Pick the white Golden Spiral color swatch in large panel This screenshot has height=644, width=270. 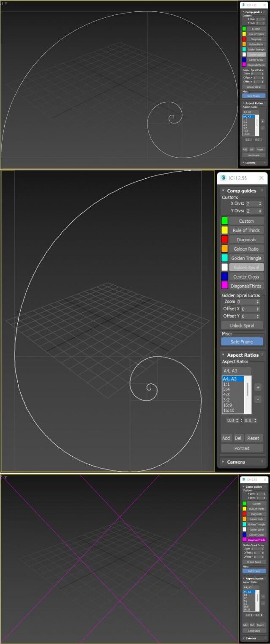[x=224, y=267]
